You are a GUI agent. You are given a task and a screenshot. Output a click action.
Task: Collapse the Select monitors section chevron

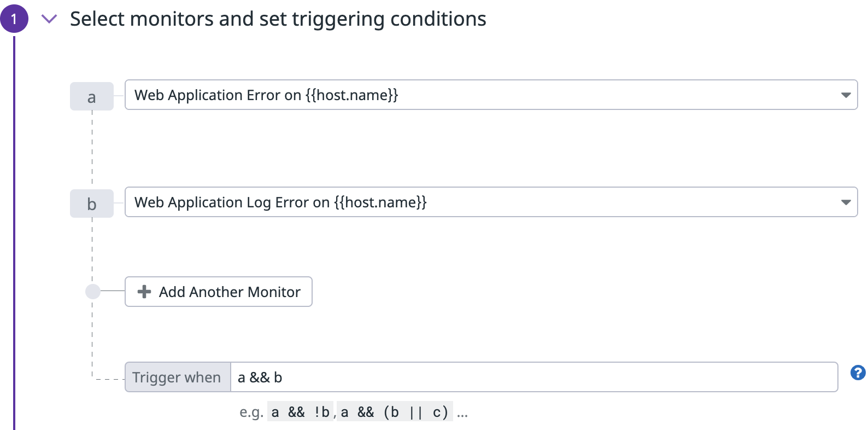[x=49, y=18]
